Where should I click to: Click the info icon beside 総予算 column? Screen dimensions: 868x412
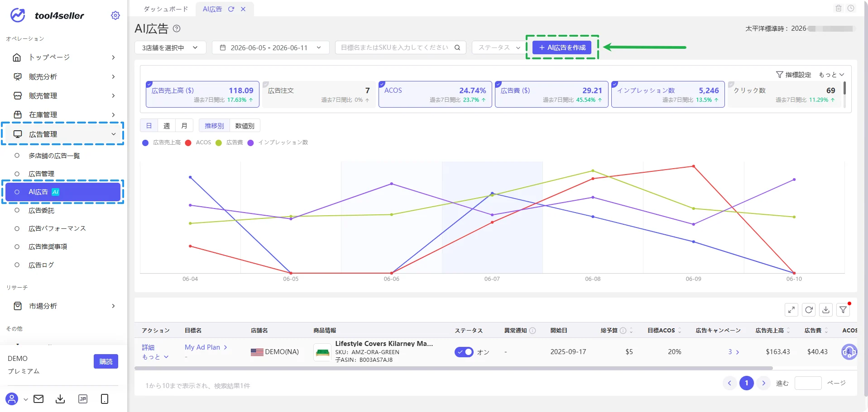tap(623, 331)
